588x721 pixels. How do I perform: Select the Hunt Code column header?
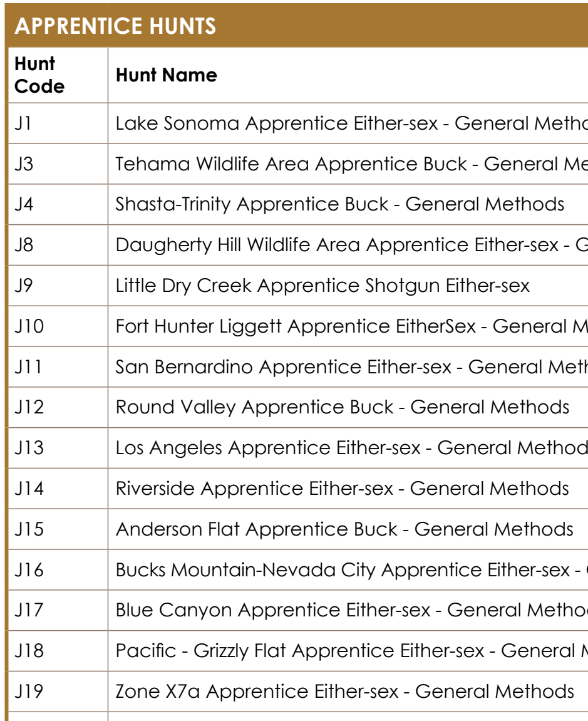(x=39, y=75)
